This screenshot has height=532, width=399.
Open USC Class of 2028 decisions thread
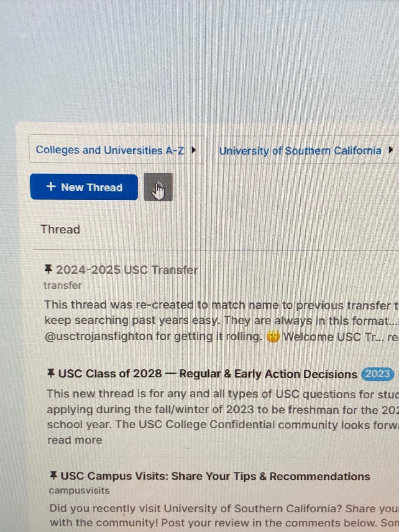tap(208, 374)
